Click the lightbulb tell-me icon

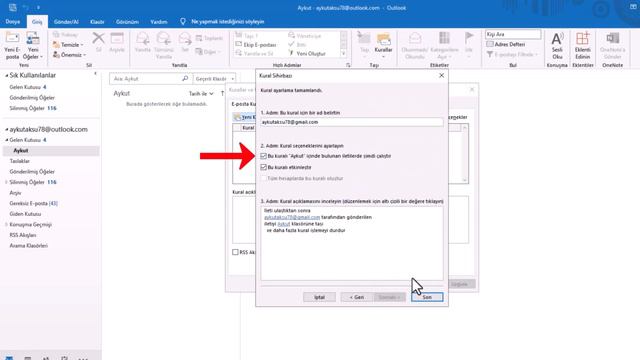[x=183, y=21]
